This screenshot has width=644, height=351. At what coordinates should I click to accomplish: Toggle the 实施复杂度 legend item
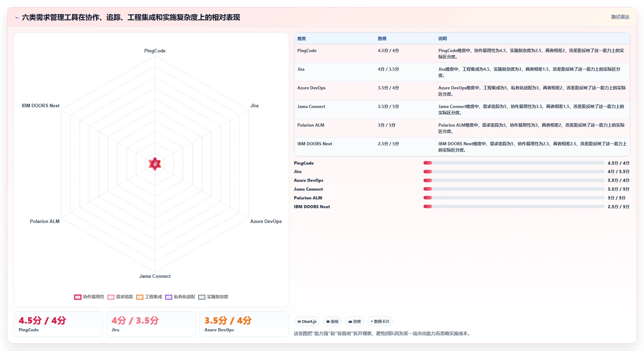pos(213,297)
